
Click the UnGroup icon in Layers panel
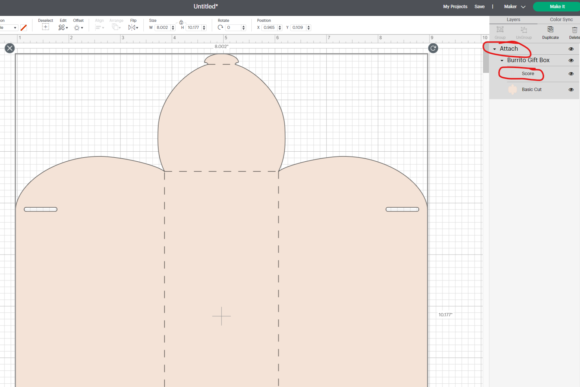pyautogui.click(x=523, y=30)
